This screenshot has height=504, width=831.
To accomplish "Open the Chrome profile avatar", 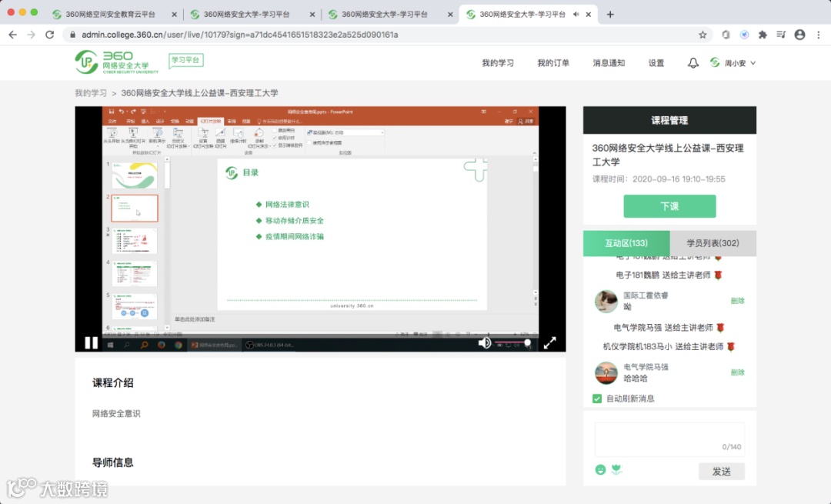I will (x=799, y=35).
